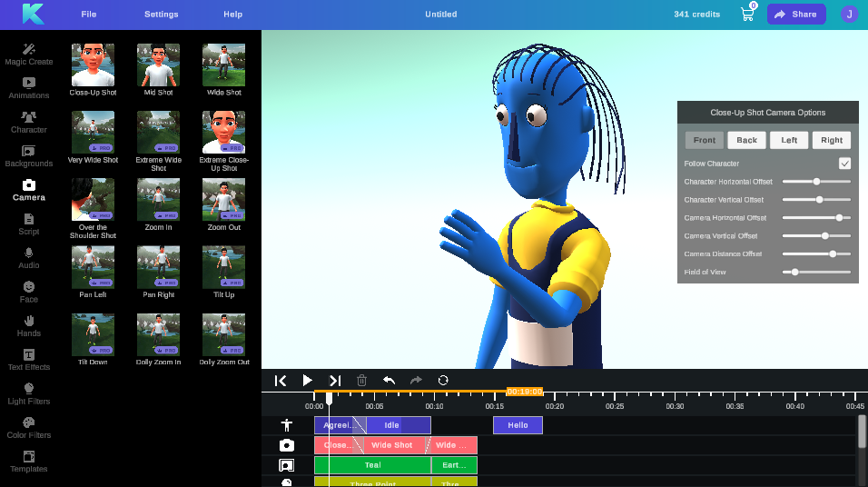Click the undo arrow in timeline toolbar
Image resolution: width=868 pixels, height=487 pixels.
[x=389, y=381]
